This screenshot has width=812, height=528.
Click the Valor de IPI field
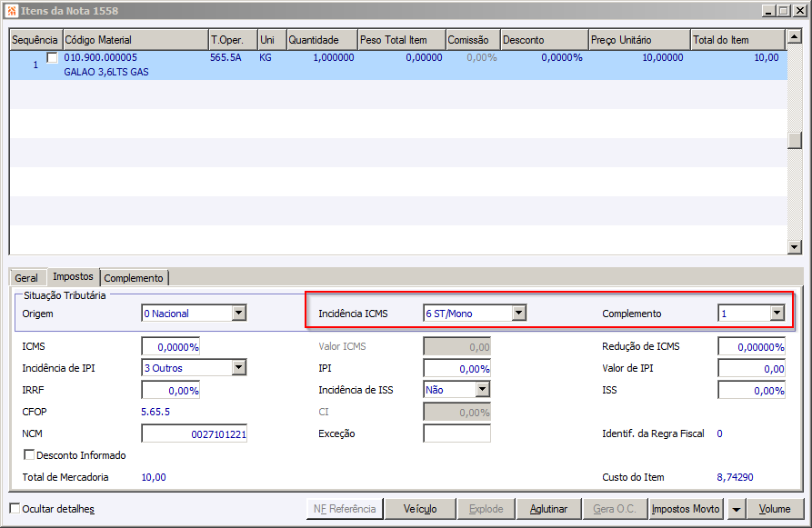(x=751, y=369)
